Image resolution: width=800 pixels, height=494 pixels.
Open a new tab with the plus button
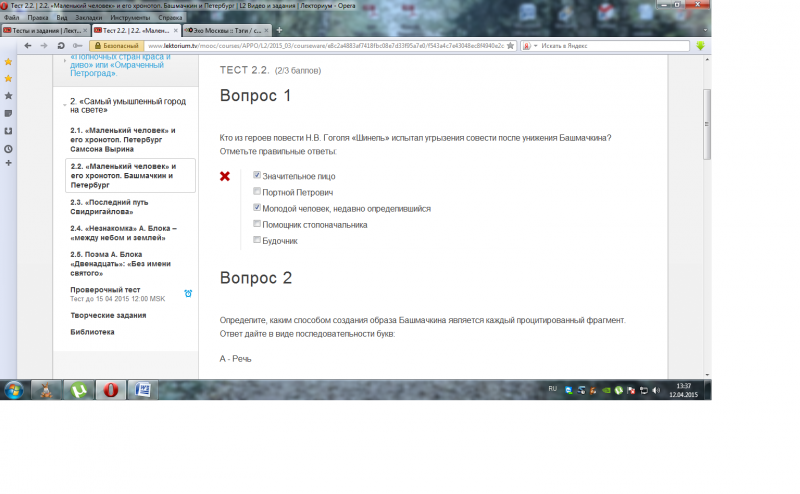coord(278,31)
